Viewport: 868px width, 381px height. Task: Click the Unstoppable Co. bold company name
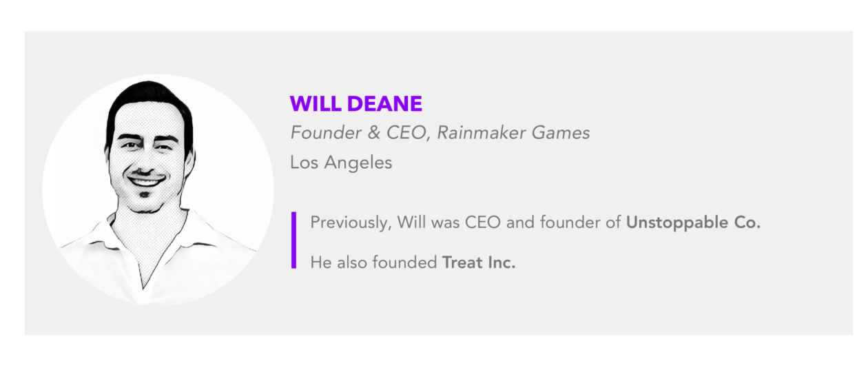(693, 223)
